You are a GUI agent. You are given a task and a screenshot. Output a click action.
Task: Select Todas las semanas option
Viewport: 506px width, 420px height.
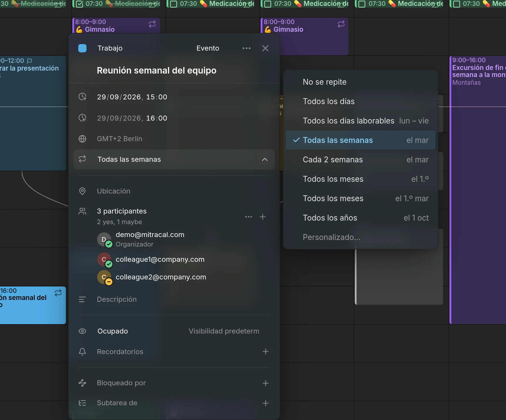361,140
